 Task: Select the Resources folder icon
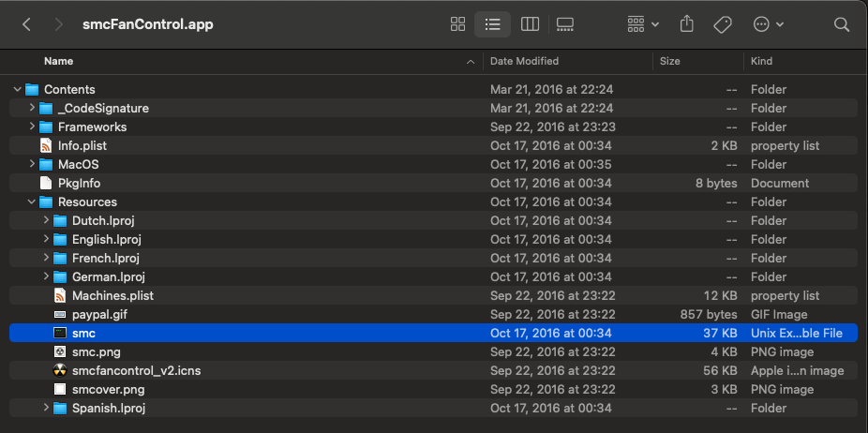[x=46, y=202]
